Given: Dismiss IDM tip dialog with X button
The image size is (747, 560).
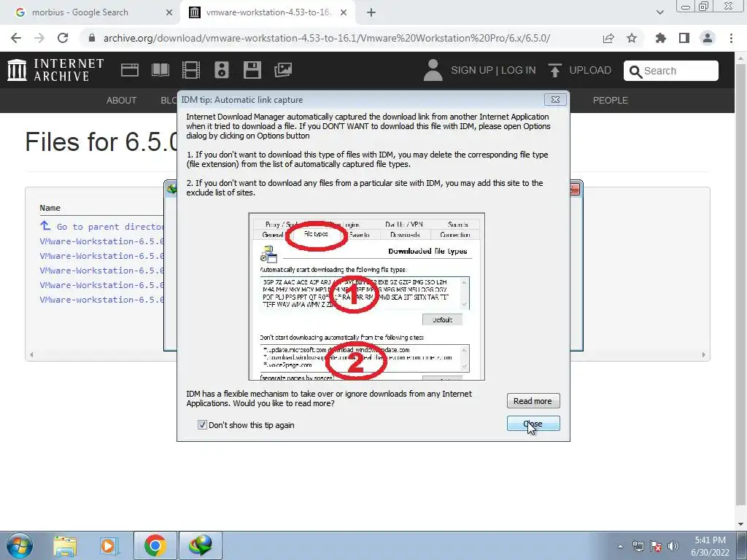Looking at the screenshot, I should tap(555, 99).
